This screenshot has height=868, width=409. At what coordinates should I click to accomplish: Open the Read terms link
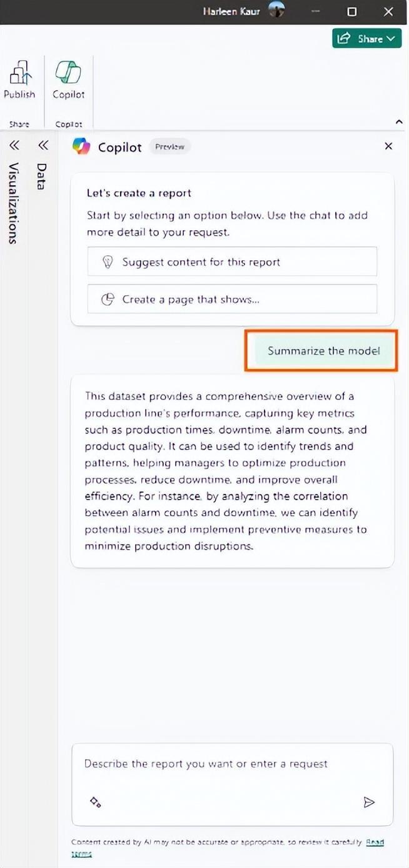[x=375, y=842]
